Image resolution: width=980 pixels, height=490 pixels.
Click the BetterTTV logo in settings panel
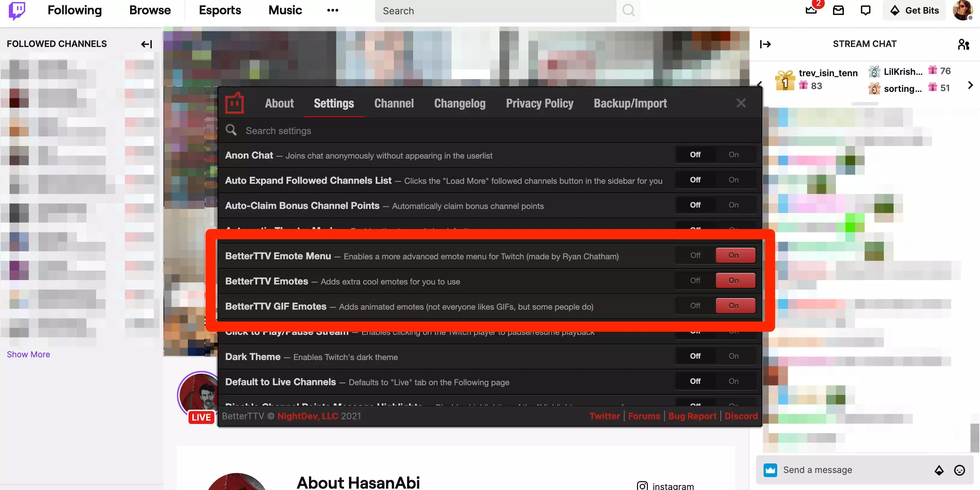click(234, 103)
